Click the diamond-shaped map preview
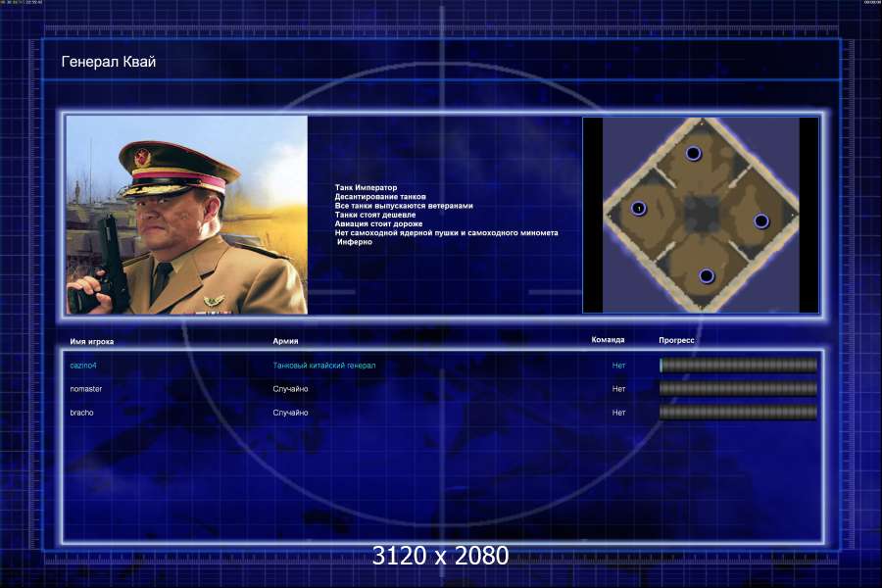 coord(701,215)
